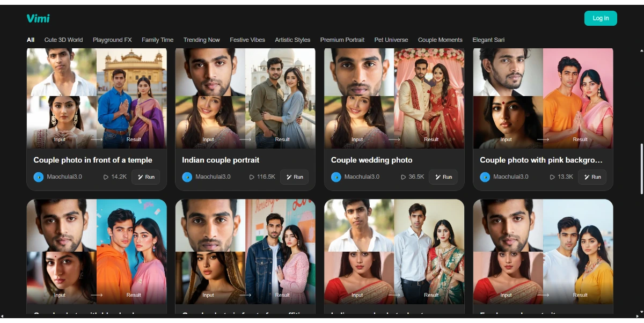Click the Couple wedding photo title

coord(372,160)
